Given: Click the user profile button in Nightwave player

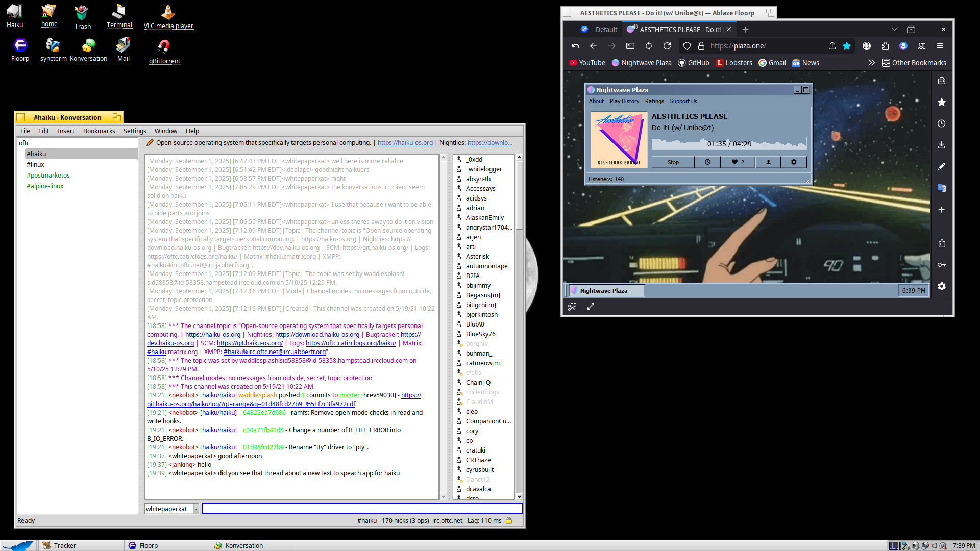Looking at the screenshot, I should click(x=768, y=162).
